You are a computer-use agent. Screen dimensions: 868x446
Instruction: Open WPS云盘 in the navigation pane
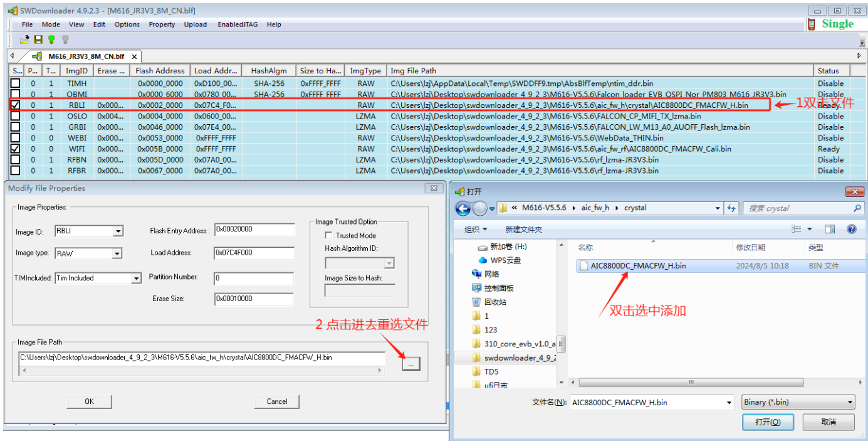click(500, 260)
